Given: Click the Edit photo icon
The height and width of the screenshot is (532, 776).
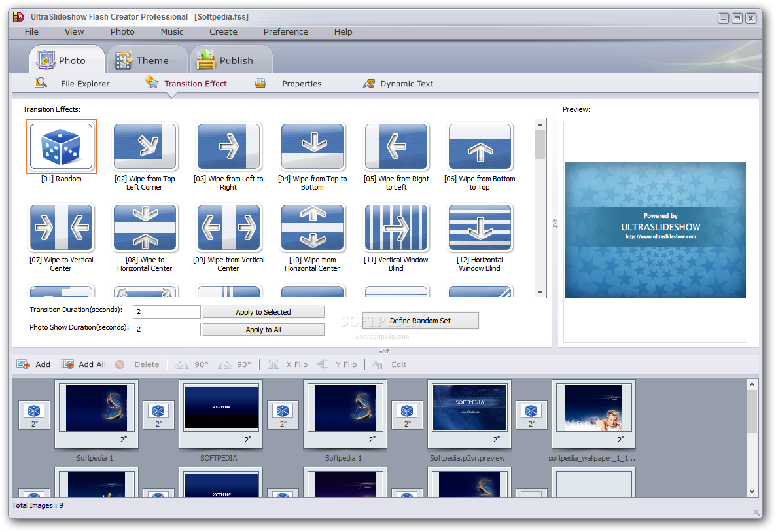Looking at the screenshot, I should [x=378, y=364].
